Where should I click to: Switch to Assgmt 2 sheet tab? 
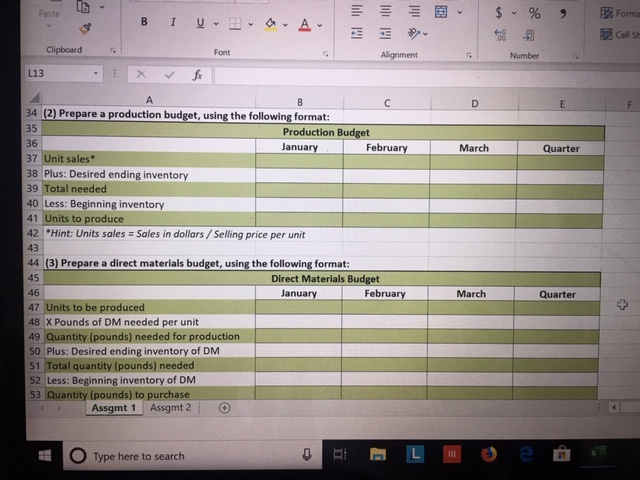click(x=170, y=408)
